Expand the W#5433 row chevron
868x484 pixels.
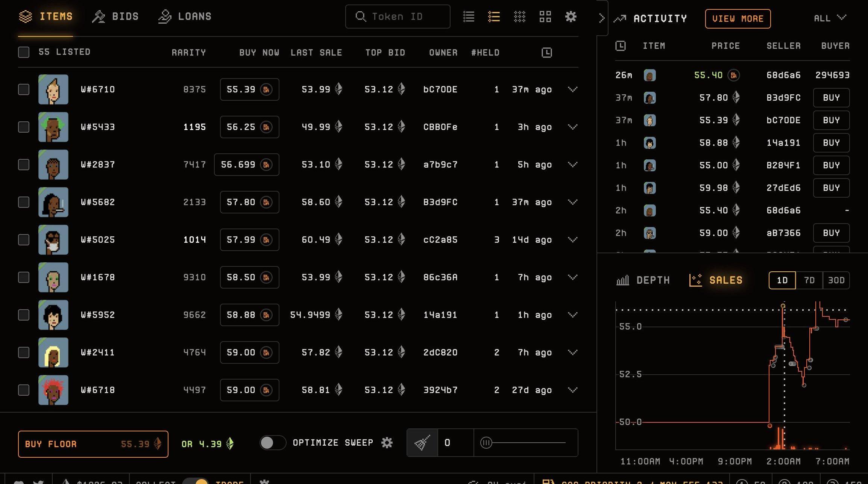(x=572, y=127)
